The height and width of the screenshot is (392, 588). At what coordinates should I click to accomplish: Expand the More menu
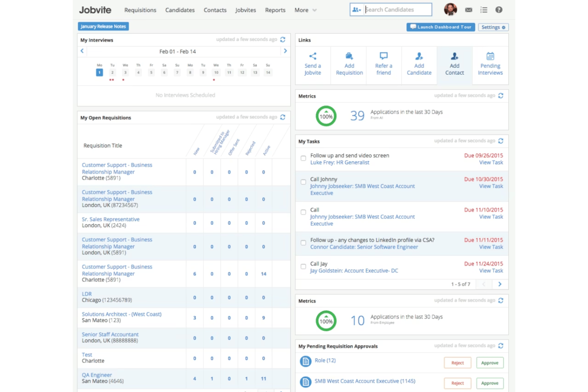coord(306,10)
